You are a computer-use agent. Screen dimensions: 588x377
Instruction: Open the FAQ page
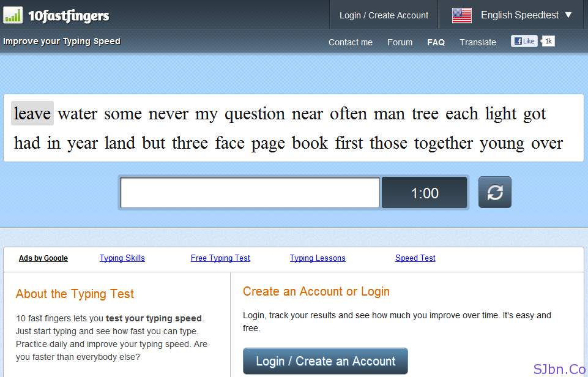pyautogui.click(x=436, y=42)
